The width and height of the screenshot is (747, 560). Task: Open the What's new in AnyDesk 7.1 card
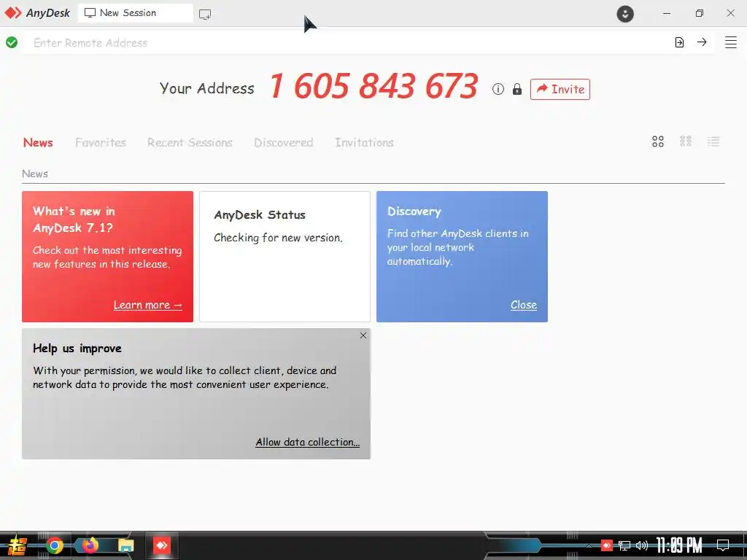click(108, 257)
